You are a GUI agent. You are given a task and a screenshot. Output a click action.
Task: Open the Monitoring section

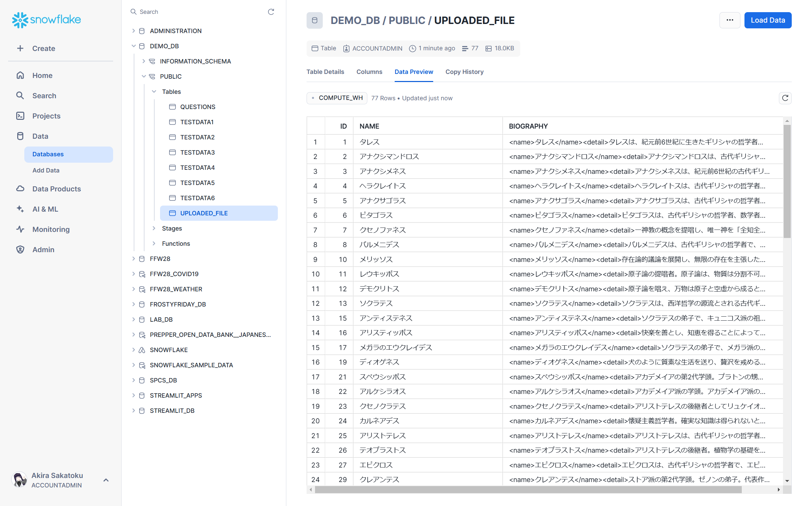click(51, 229)
